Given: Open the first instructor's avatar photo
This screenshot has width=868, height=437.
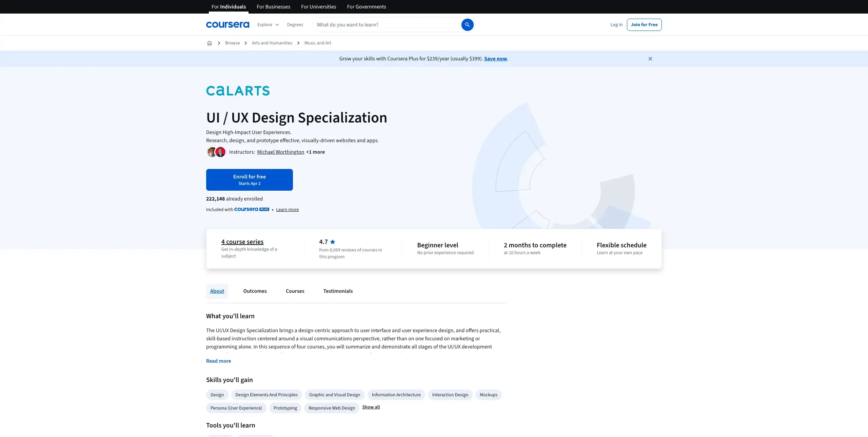Looking at the screenshot, I should point(212,152).
